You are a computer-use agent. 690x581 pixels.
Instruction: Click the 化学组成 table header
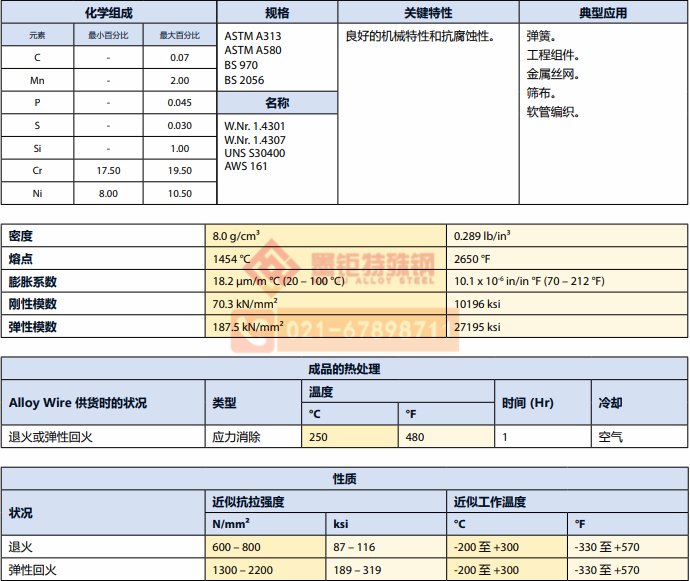coord(109,13)
